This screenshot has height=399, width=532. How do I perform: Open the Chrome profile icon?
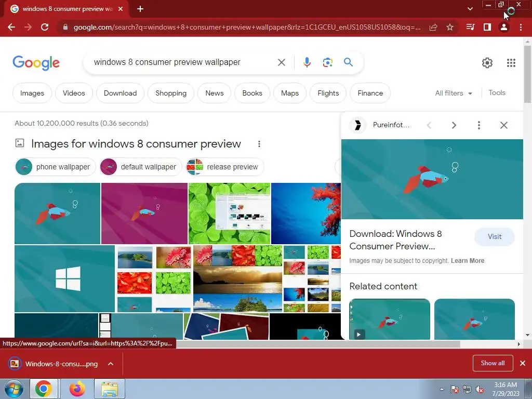click(504, 27)
